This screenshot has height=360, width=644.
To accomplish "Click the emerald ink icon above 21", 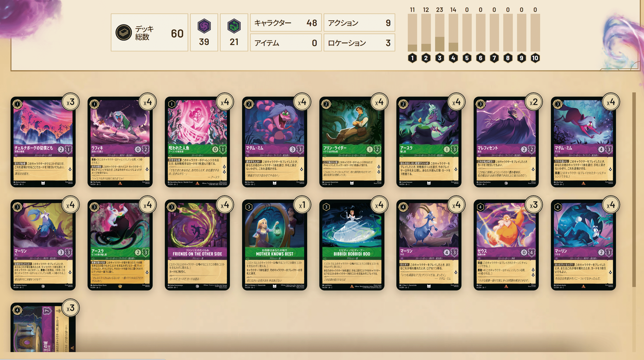I will pyautogui.click(x=234, y=26).
